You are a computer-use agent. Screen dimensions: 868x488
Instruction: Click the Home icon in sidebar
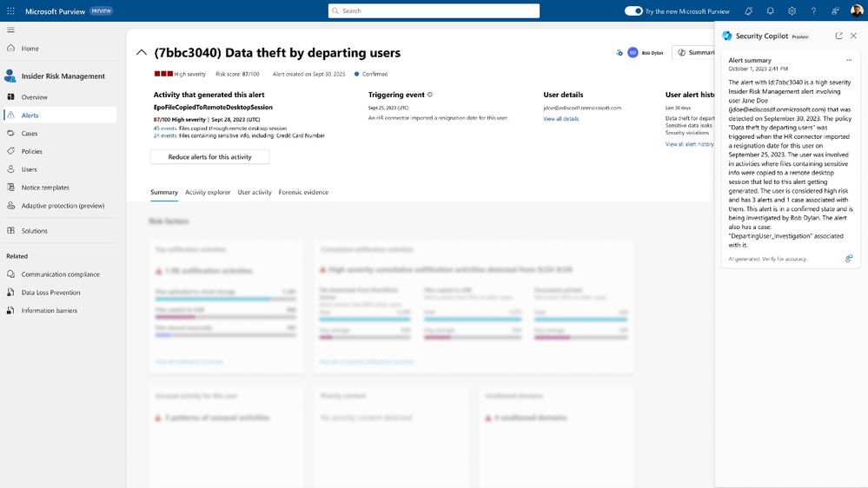(x=10, y=48)
